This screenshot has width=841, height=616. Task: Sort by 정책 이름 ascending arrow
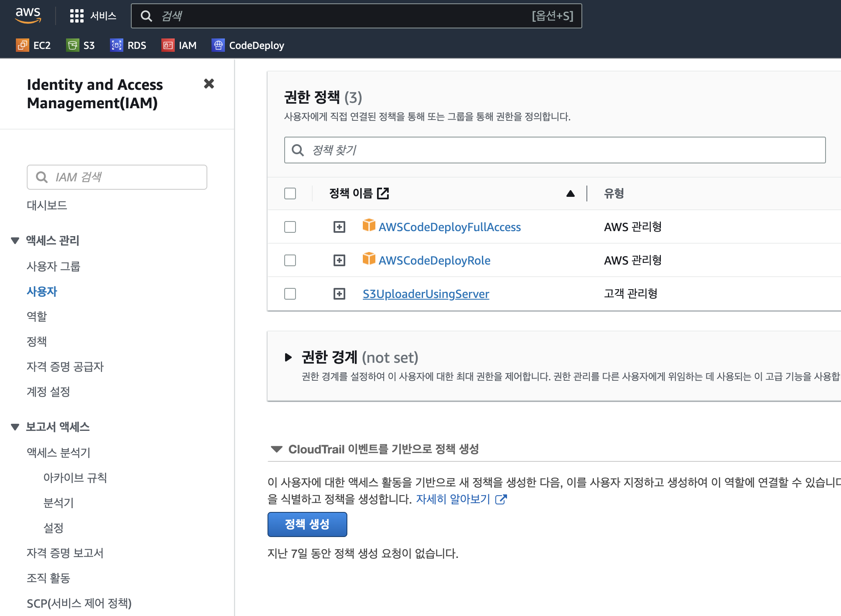pos(571,193)
